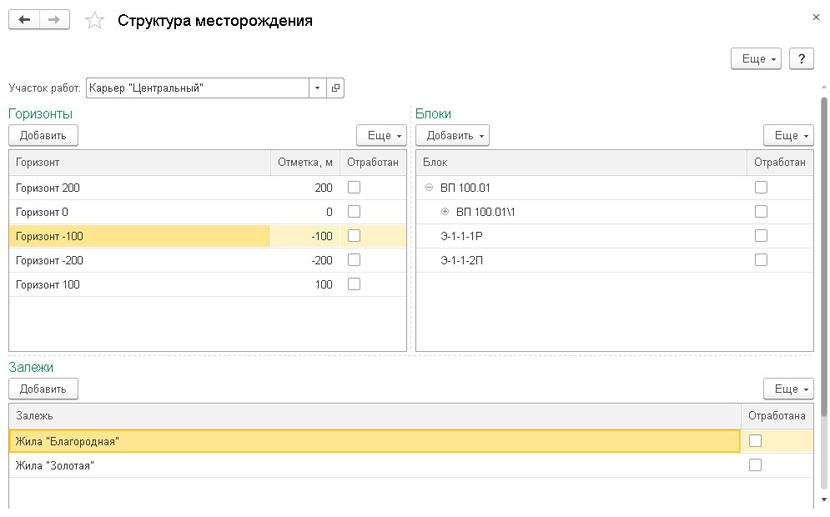Close the Структура месторождения form
830x517 pixels.
816,17
